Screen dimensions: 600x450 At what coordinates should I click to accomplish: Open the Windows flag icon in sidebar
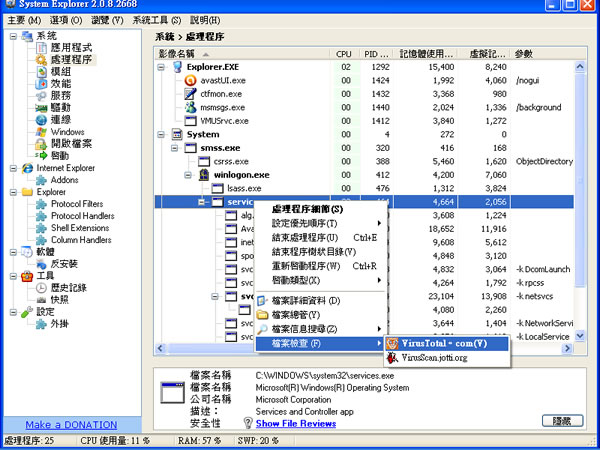[x=41, y=132]
